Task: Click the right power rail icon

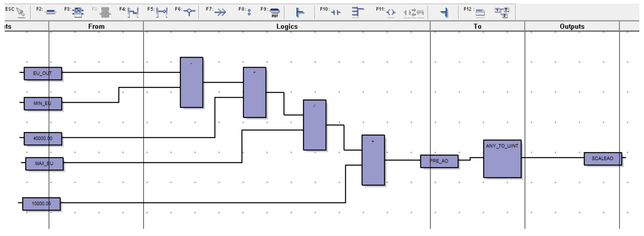Action: (x=444, y=12)
